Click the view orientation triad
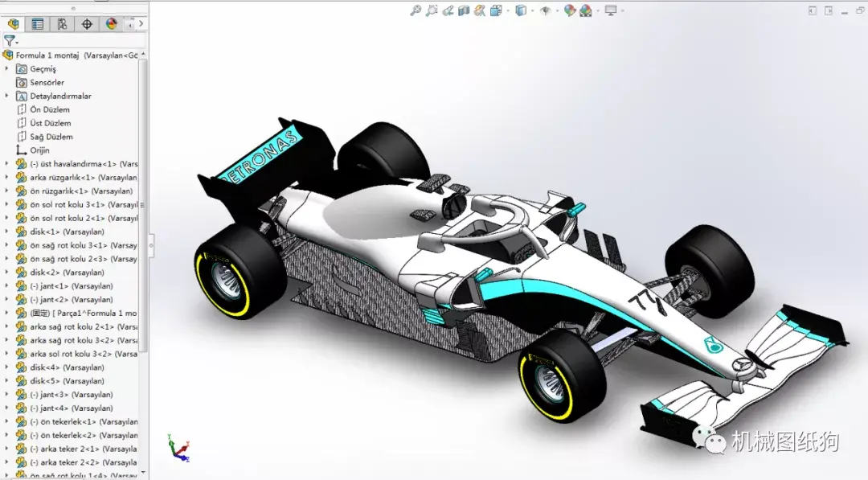Screen dimensions: 868x480 point(179,448)
